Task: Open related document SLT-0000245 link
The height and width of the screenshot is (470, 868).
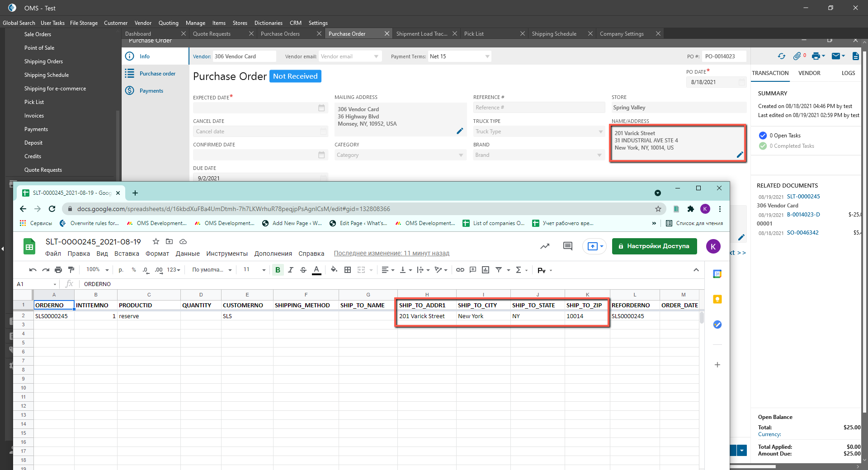Action: pos(803,197)
